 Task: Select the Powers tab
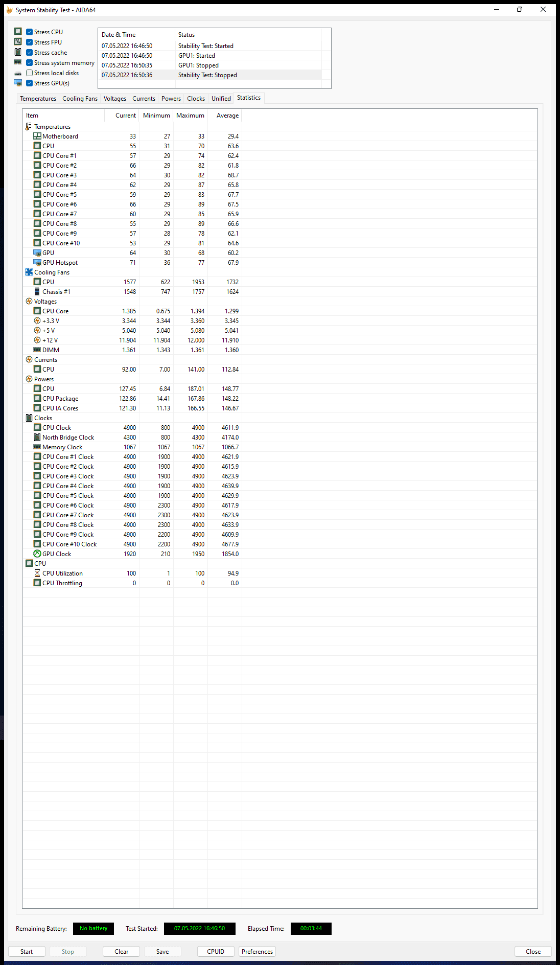[x=171, y=99]
